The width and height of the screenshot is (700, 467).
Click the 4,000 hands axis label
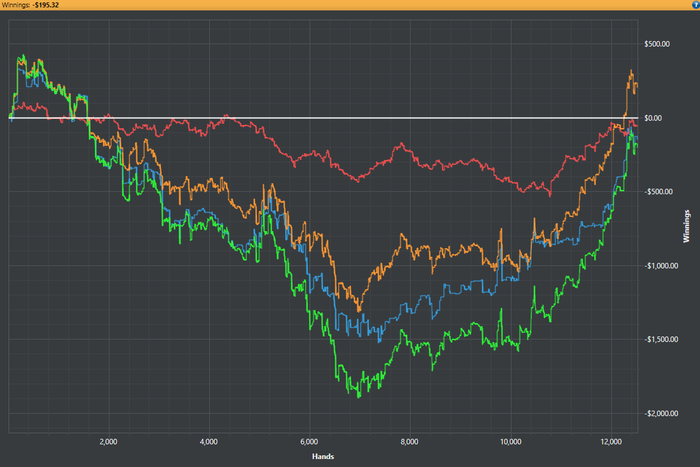point(209,442)
